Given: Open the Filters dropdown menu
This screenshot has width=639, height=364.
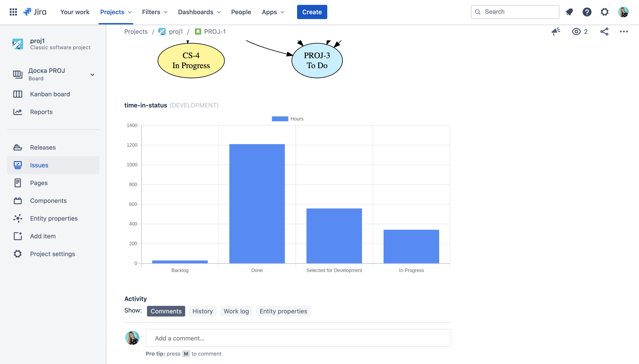Looking at the screenshot, I should [x=155, y=12].
